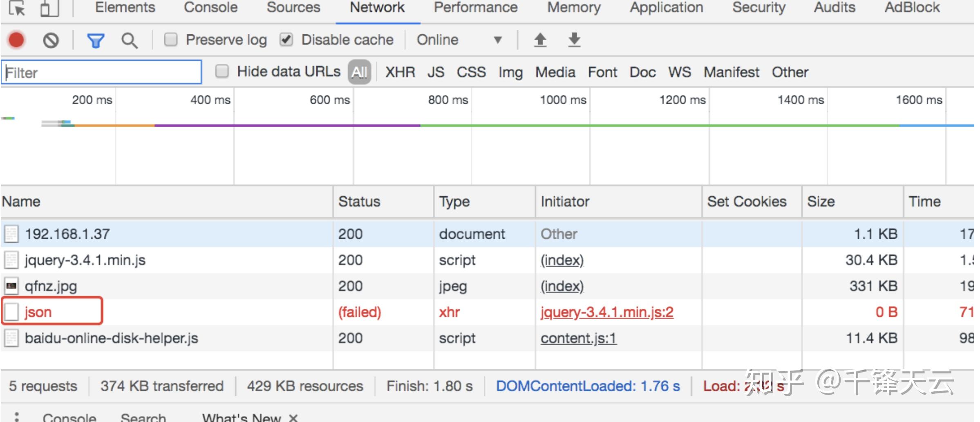980x422 pixels.
Task: Import HAR file upload arrow icon
Action: tap(540, 40)
